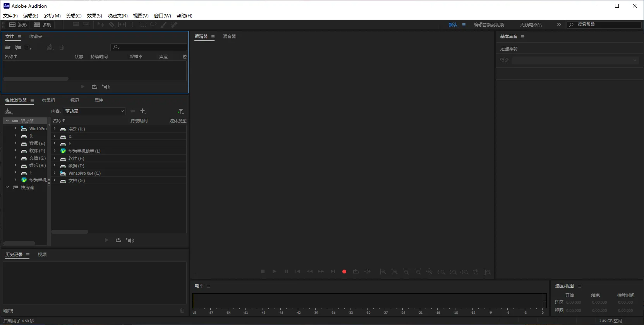
Task: Click the level meter bar in 电平 panel
Action: coord(368,301)
